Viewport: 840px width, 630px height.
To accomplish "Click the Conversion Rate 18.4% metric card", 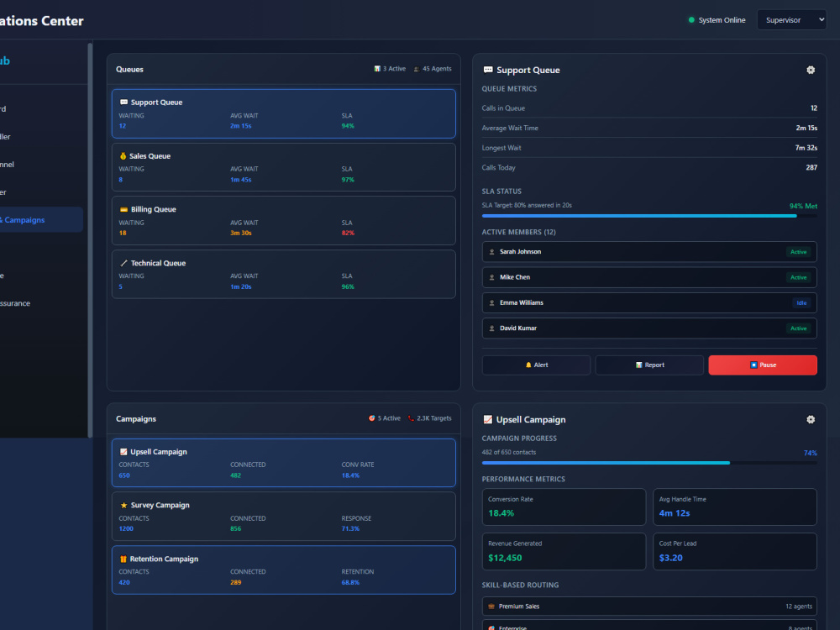I will (564, 507).
